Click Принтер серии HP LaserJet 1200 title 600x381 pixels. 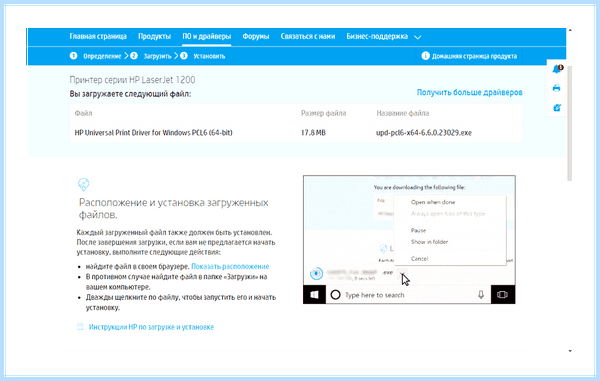[132, 80]
